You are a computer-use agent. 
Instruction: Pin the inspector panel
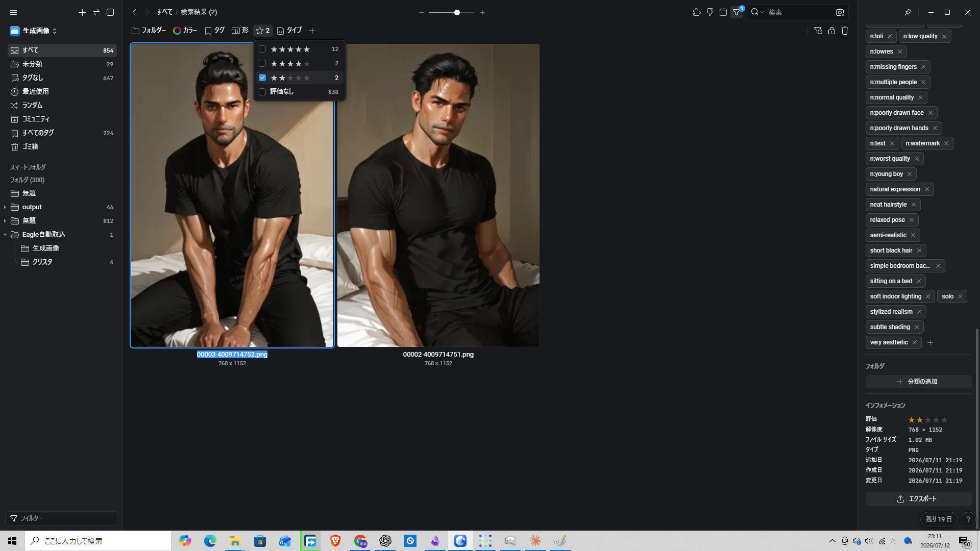pyautogui.click(x=908, y=12)
